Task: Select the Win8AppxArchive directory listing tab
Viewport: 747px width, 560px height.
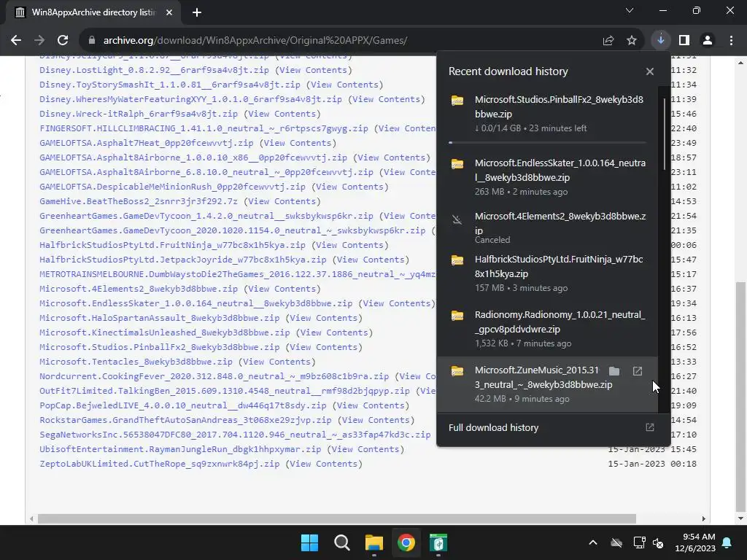Action: coord(93,12)
